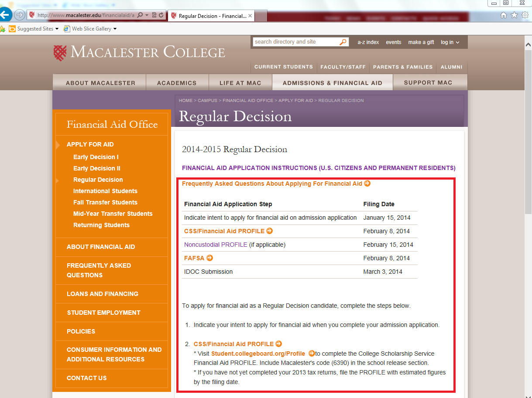The width and height of the screenshot is (532, 398).
Task: Go to Student Employment sidebar section
Action: point(103,313)
